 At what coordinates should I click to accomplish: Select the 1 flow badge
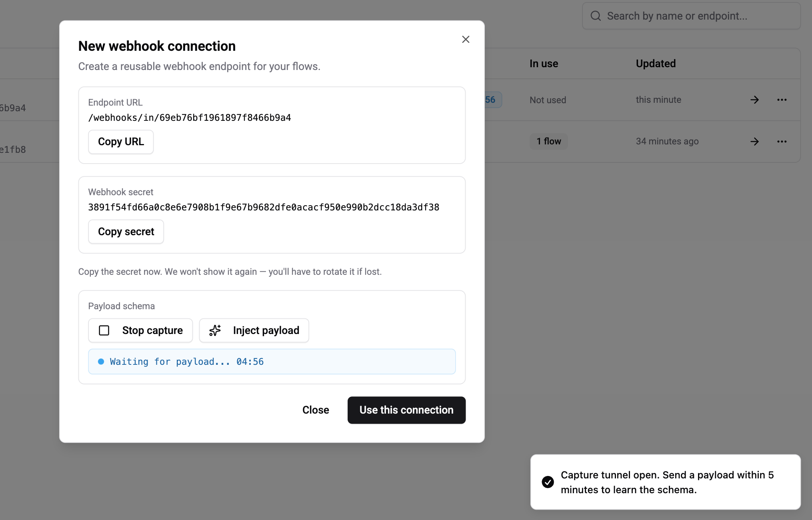tap(548, 141)
